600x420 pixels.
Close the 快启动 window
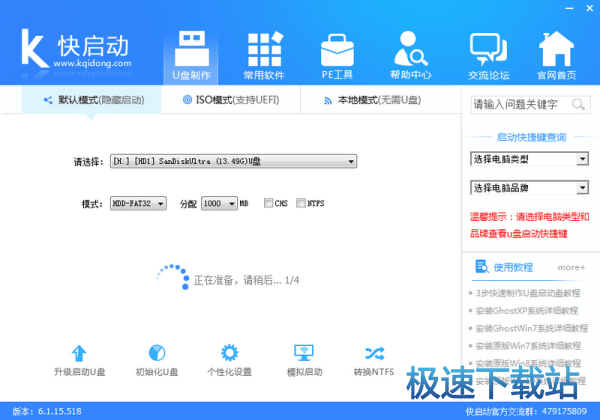pos(590,8)
